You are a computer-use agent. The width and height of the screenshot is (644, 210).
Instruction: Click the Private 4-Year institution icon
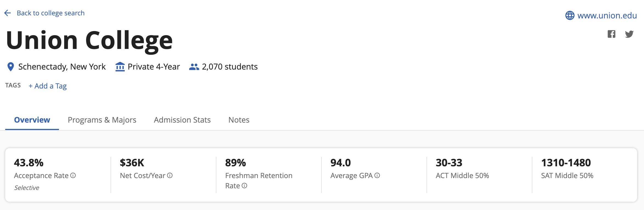pos(120,67)
